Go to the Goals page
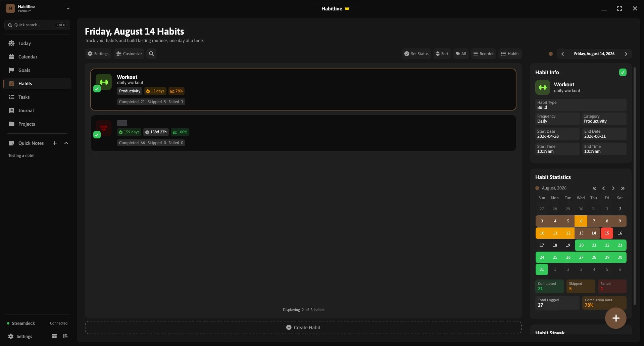644x346 pixels. (x=37, y=70)
